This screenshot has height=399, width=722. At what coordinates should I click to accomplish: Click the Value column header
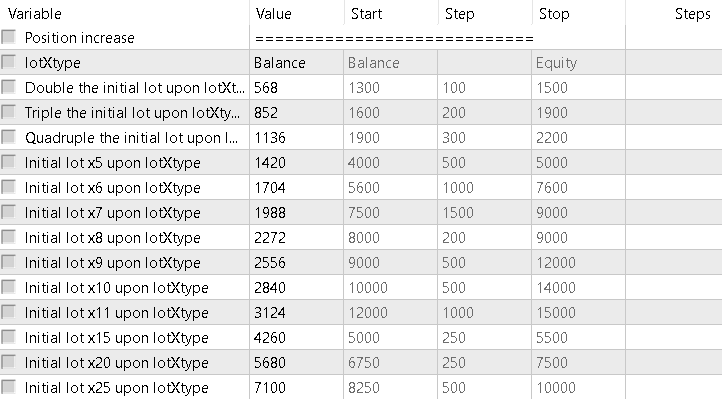297,13
